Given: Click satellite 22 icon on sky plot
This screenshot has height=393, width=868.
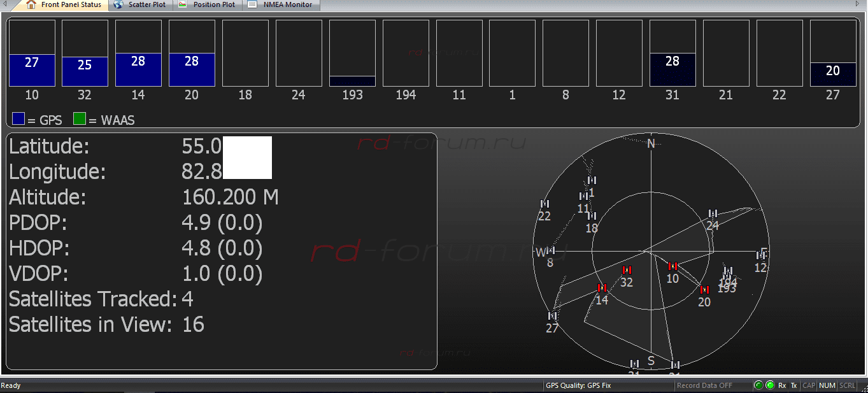Looking at the screenshot, I should click(544, 204).
